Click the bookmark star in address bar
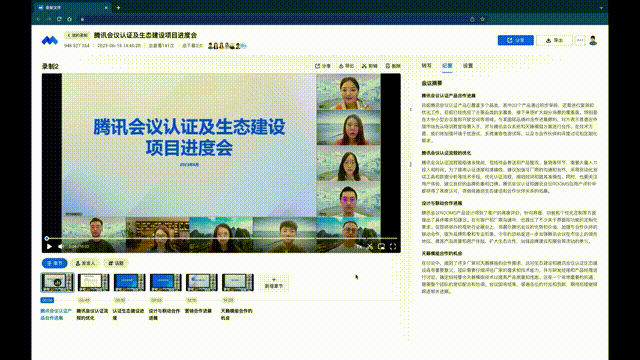The height and width of the screenshot is (360, 640). point(482,19)
